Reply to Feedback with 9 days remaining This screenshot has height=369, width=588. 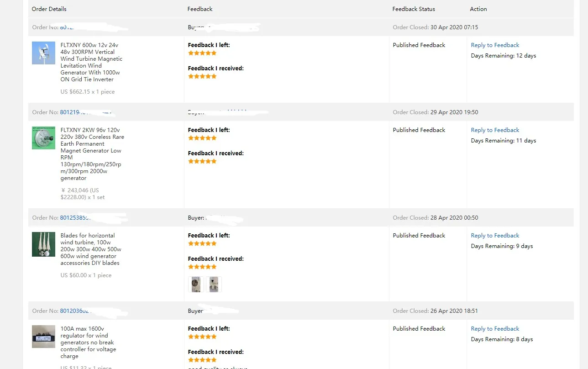(495, 236)
